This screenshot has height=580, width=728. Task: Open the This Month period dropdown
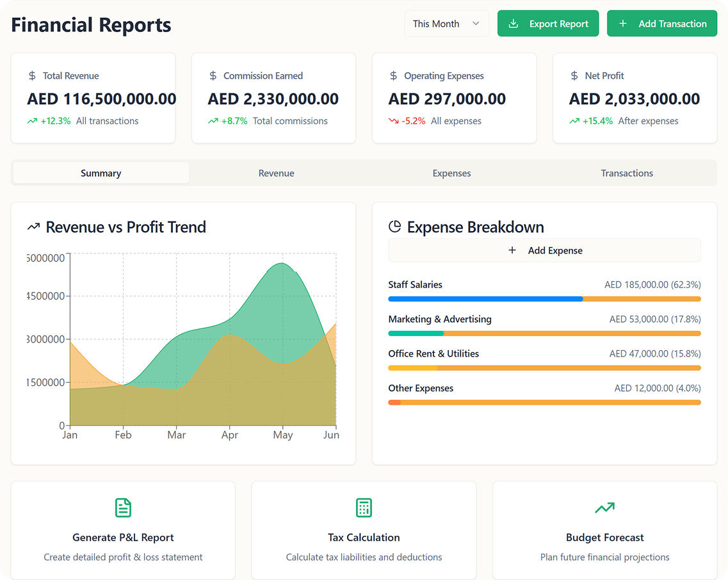(x=446, y=24)
